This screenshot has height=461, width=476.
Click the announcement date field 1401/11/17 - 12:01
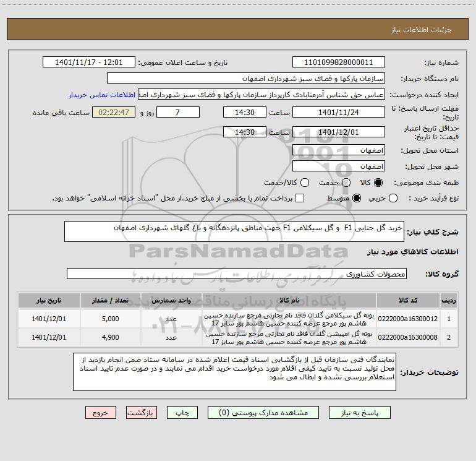(88, 62)
